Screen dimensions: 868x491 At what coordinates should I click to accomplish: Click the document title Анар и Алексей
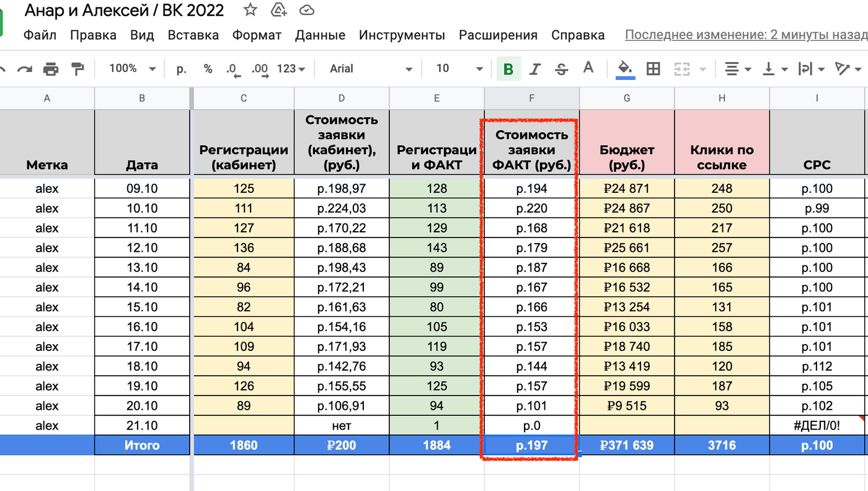(x=124, y=10)
